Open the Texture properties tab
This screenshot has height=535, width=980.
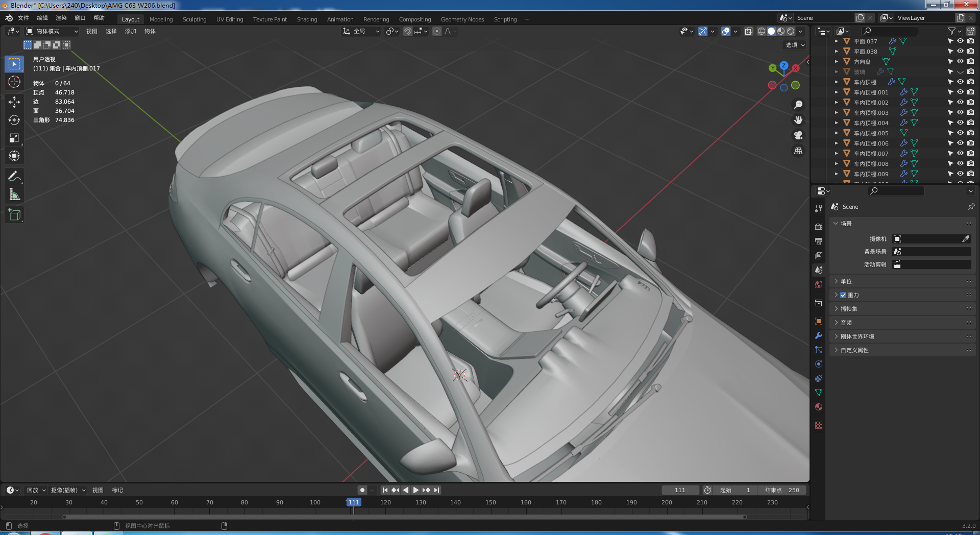click(x=819, y=425)
